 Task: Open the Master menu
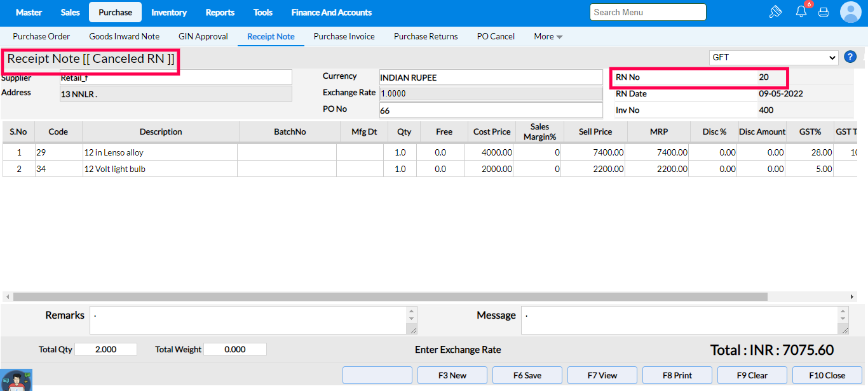[x=29, y=12]
